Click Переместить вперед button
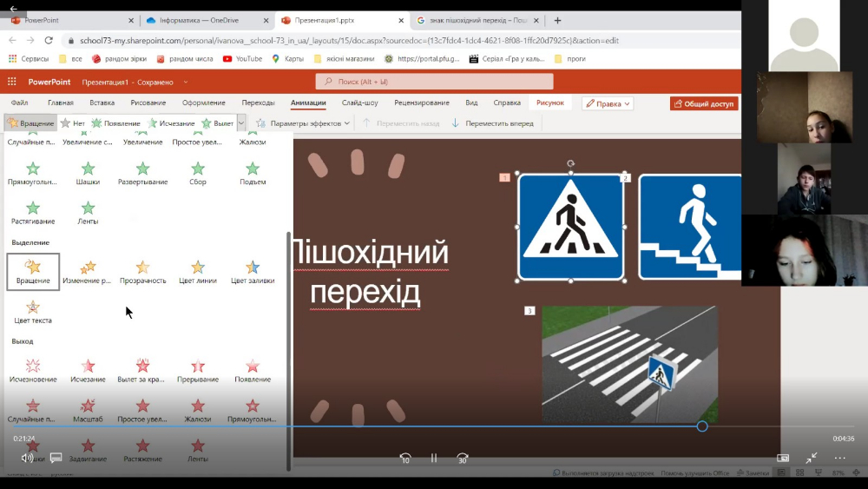Image resolution: width=868 pixels, height=489 pixels. [x=492, y=123]
